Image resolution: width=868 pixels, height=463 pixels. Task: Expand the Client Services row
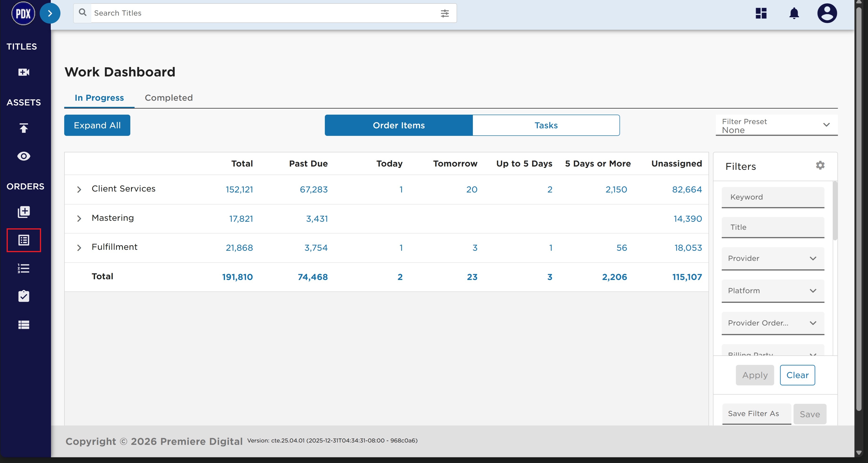79,190
